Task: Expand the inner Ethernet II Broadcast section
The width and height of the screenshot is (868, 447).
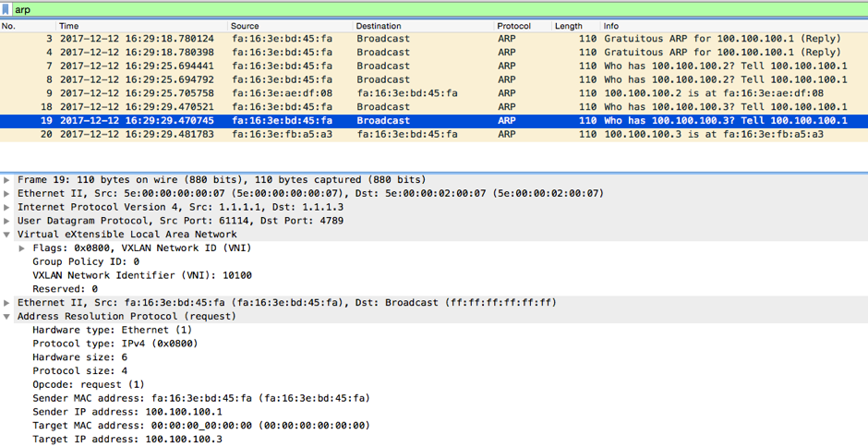Action: click(x=8, y=303)
